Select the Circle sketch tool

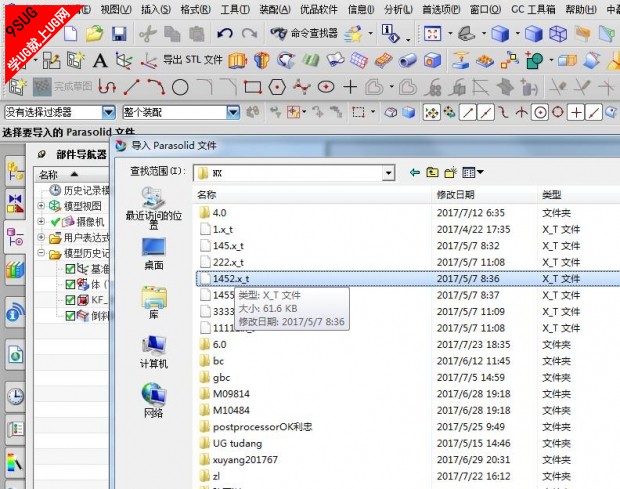tap(180, 87)
